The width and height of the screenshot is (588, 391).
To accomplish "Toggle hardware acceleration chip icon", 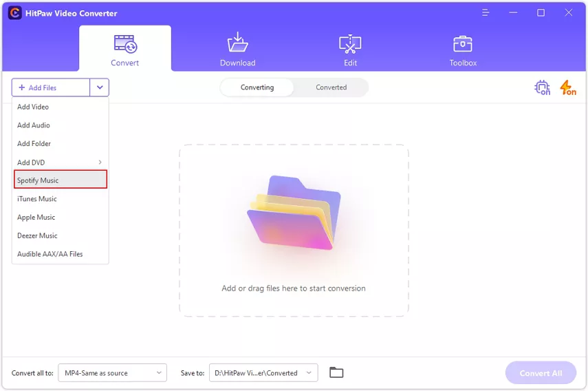I will coord(542,87).
